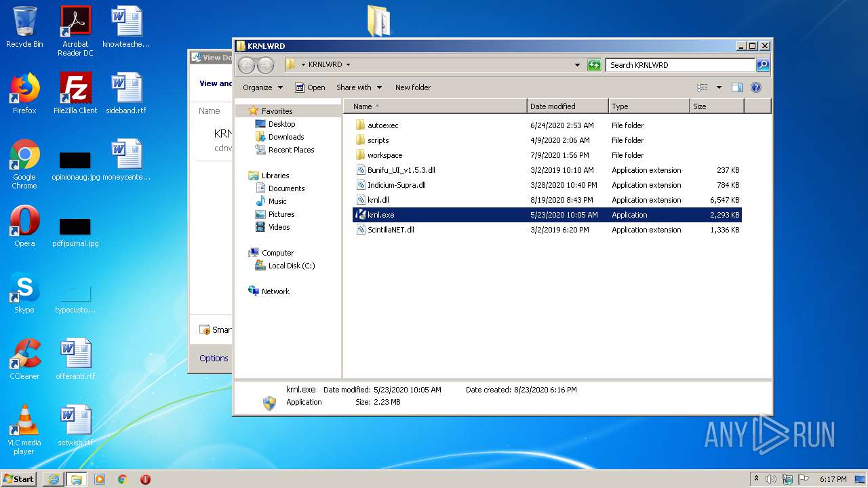Image resolution: width=868 pixels, height=488 pixels.
Task: Open the Documents library
Action: pos(286,188)
